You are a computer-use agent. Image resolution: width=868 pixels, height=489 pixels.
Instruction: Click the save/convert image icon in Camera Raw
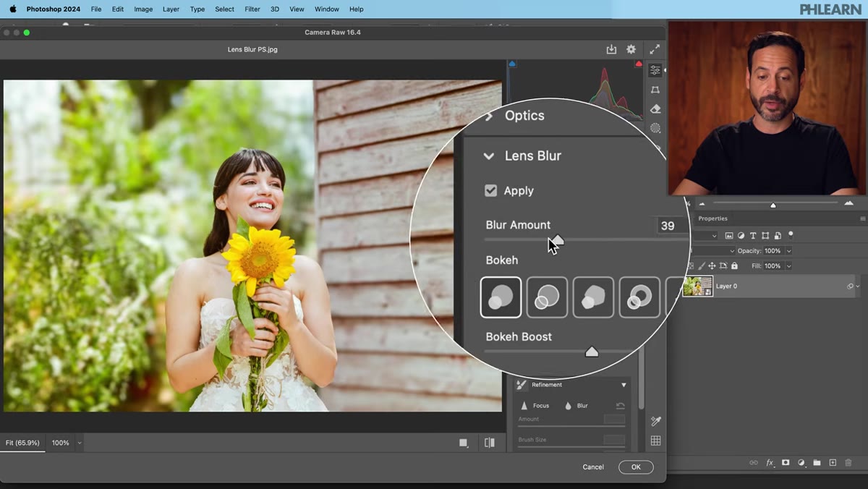(611, 49)
